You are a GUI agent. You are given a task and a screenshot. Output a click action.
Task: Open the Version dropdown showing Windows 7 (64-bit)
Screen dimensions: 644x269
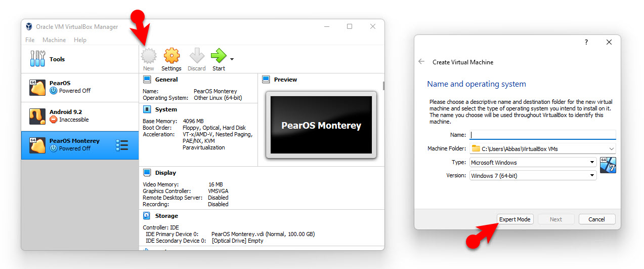click(533, 176)
